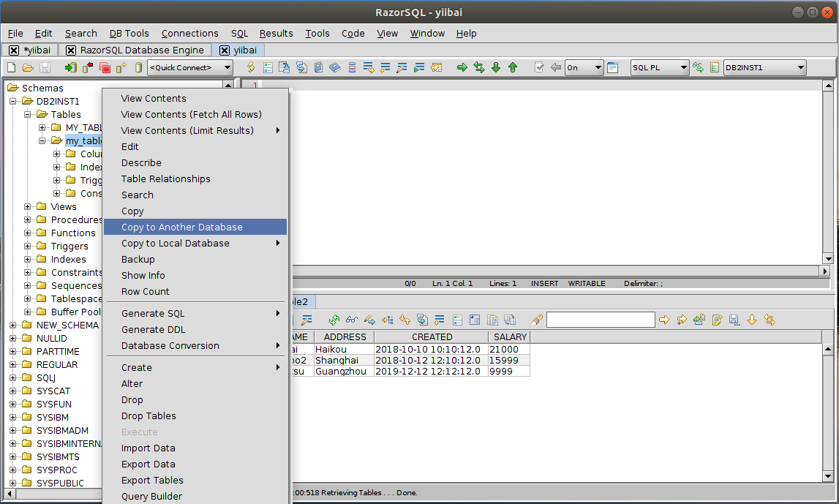The height and width of the screenshot is (504, 839).
Task: Select Generate DDL from context menu
Action: click(x=153, y=330)
